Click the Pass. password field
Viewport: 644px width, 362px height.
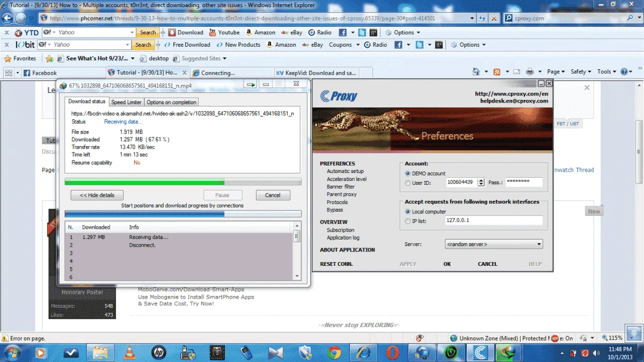point(524,183)
